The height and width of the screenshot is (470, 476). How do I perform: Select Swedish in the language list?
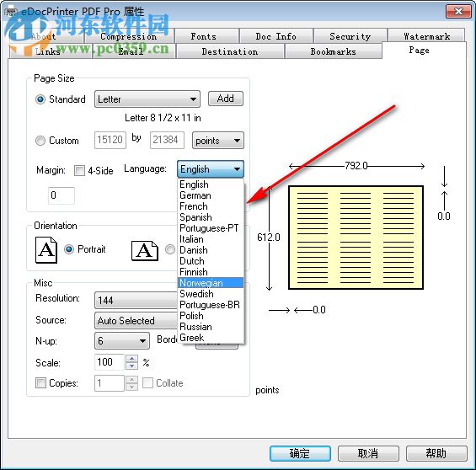(211, 293)
